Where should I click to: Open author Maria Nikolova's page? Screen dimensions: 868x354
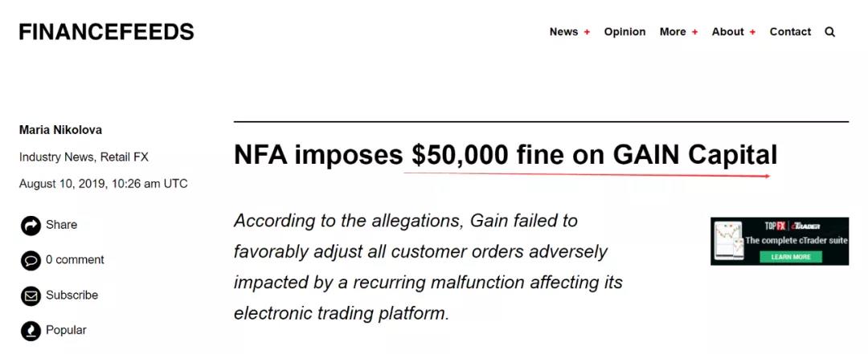click(60, 131)
